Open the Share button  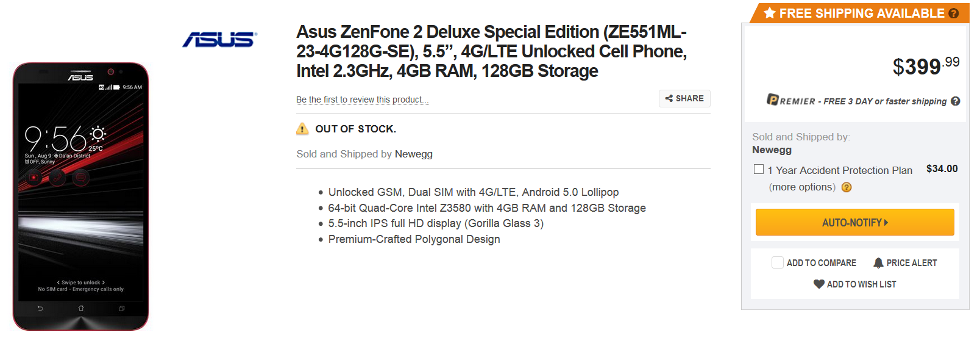tap(684, 98)
